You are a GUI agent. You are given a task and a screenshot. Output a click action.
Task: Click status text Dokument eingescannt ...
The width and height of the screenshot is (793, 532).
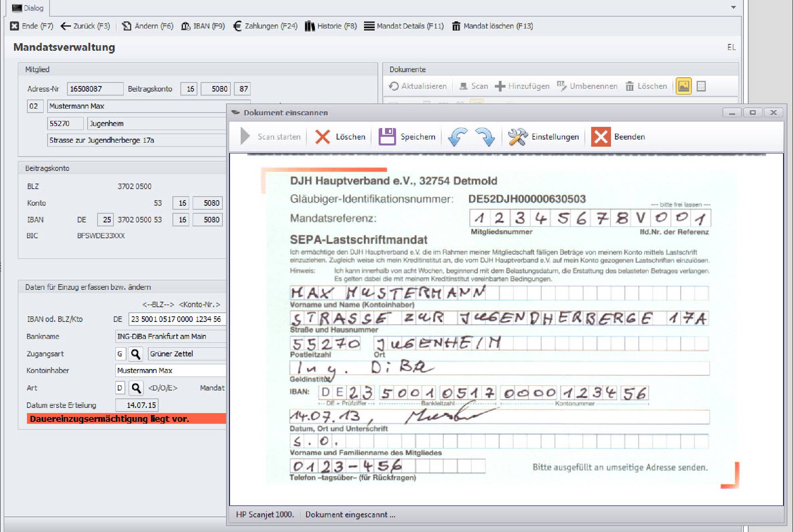coord(350,515)
